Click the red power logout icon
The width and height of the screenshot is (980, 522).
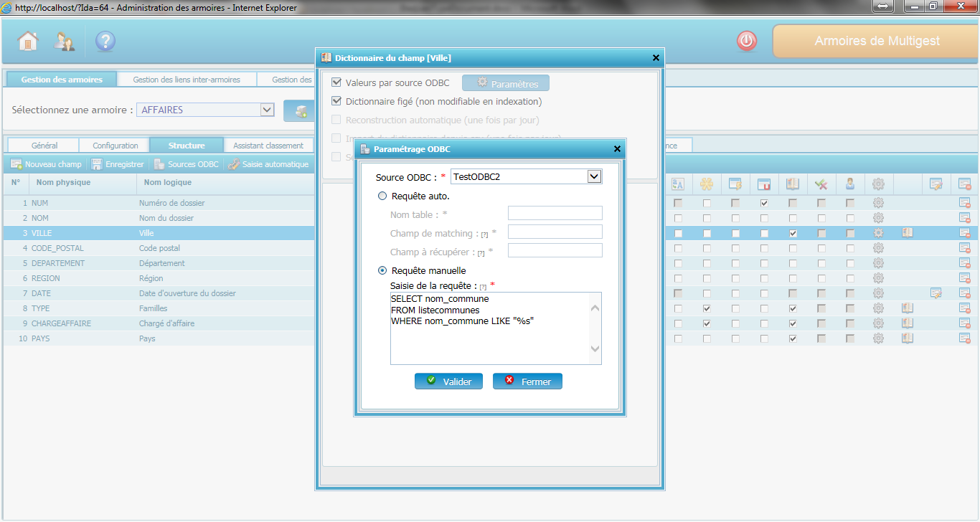(x=747, y=42)
